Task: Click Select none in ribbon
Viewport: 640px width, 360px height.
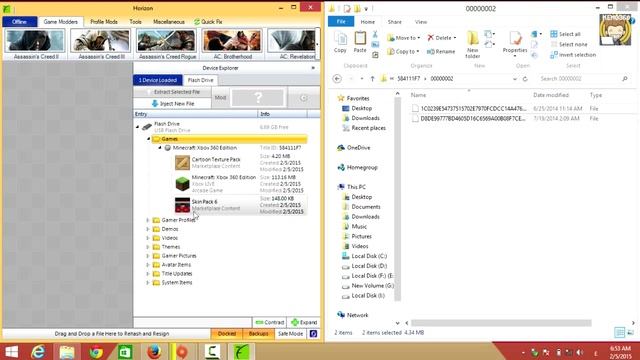Action: click(x=569, y=44)
